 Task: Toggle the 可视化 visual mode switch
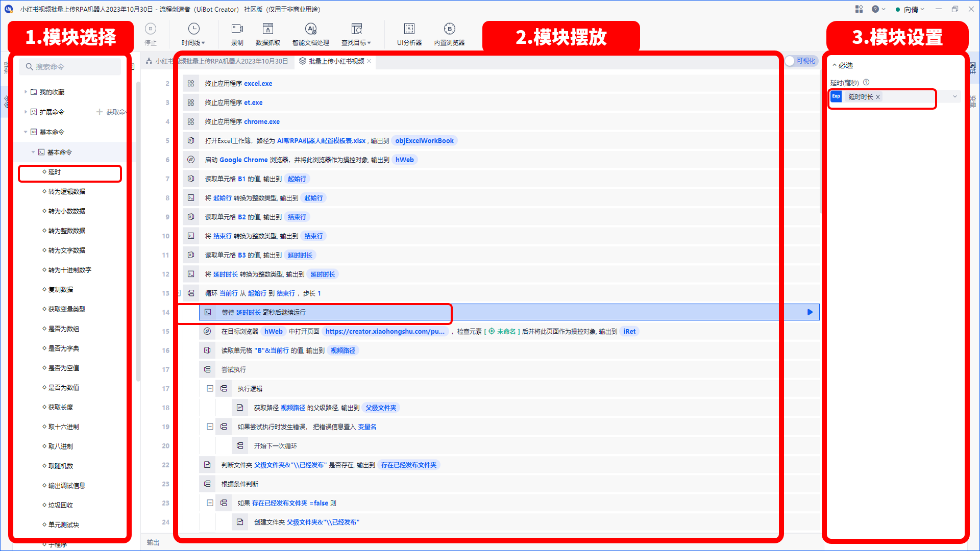pyautogui.click(x=801, y=61)
